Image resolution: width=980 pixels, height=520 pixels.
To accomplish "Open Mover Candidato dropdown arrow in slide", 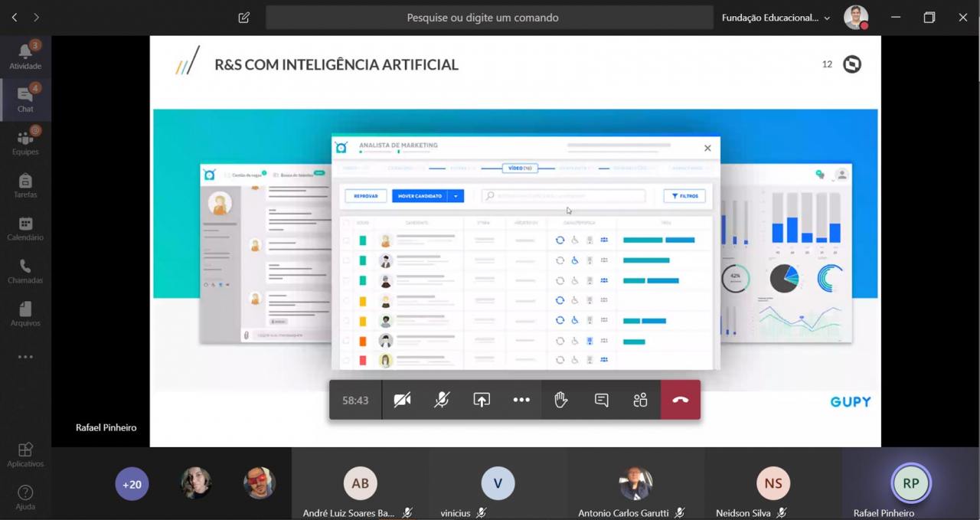I will pos(456,196).
